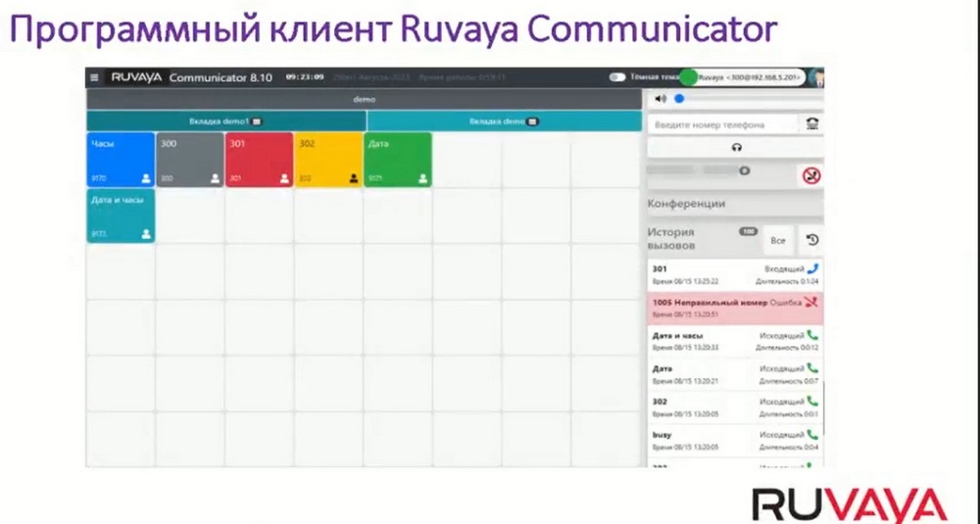Select the busy entry name in history
This screenshot has height=524, width=980.
point(661,435)
